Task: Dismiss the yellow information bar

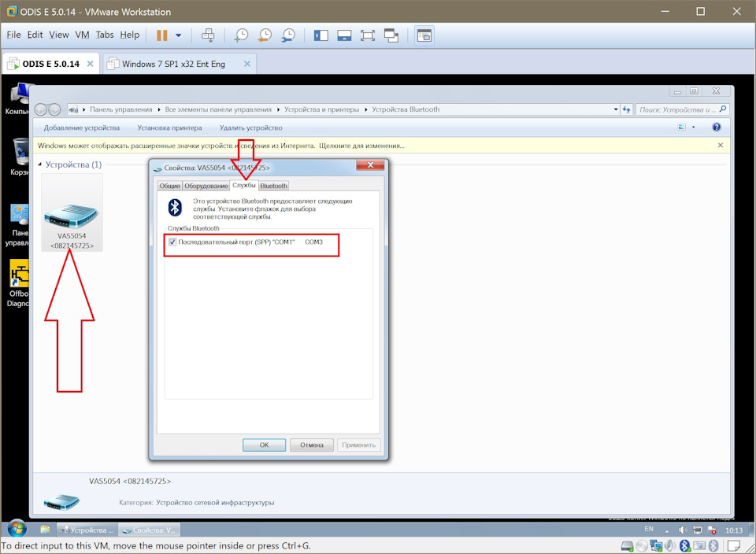Action: (x=721, y=145)
